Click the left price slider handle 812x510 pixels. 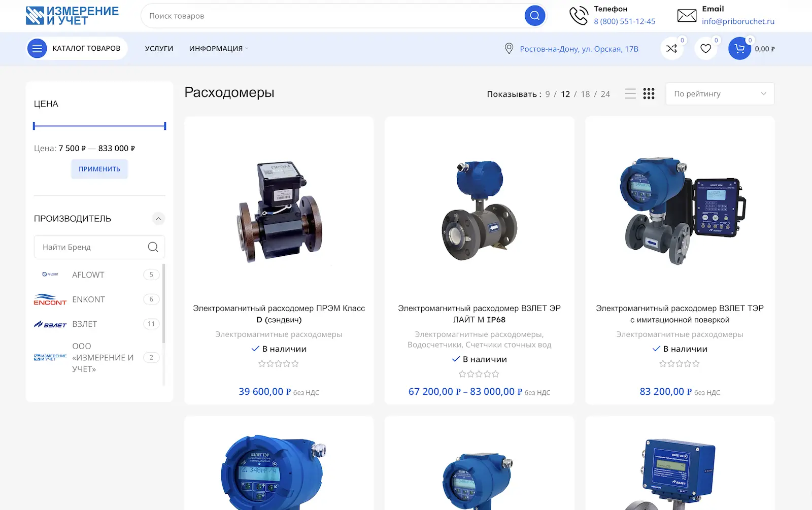tap(34, 126)
